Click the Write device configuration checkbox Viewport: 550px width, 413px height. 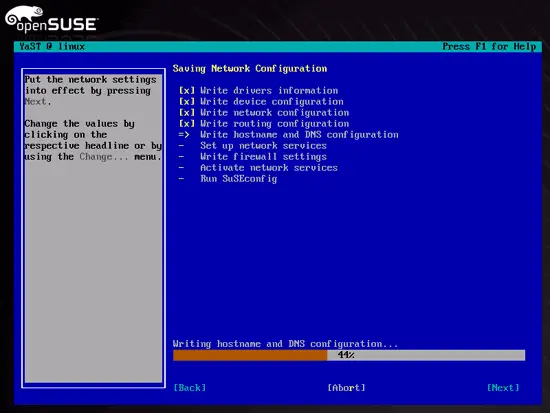[187, 102]
